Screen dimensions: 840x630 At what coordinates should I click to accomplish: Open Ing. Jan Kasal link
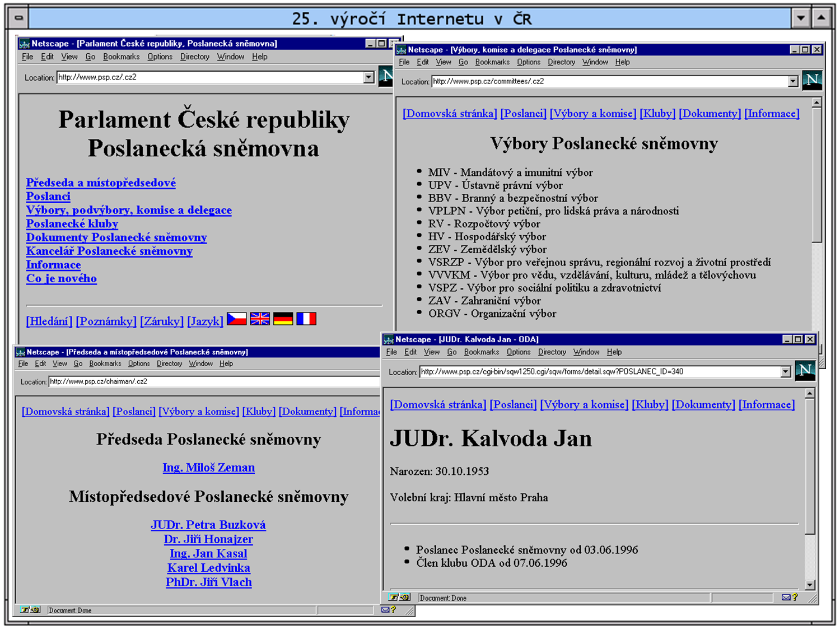(x=208, y=553)
